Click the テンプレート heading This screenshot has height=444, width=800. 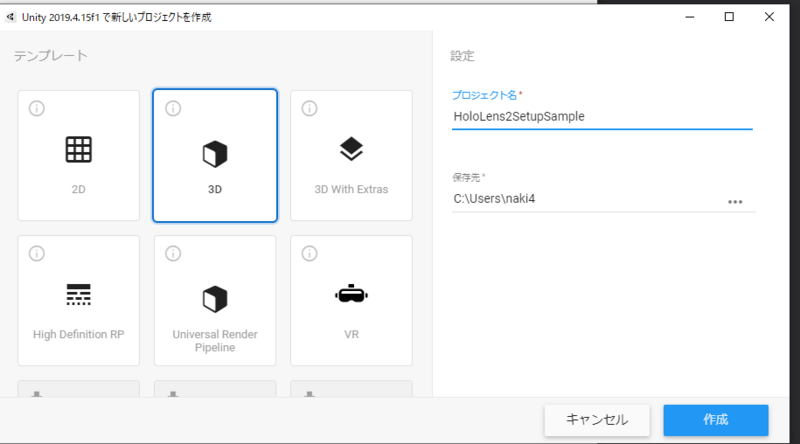[x=51, y=56]
